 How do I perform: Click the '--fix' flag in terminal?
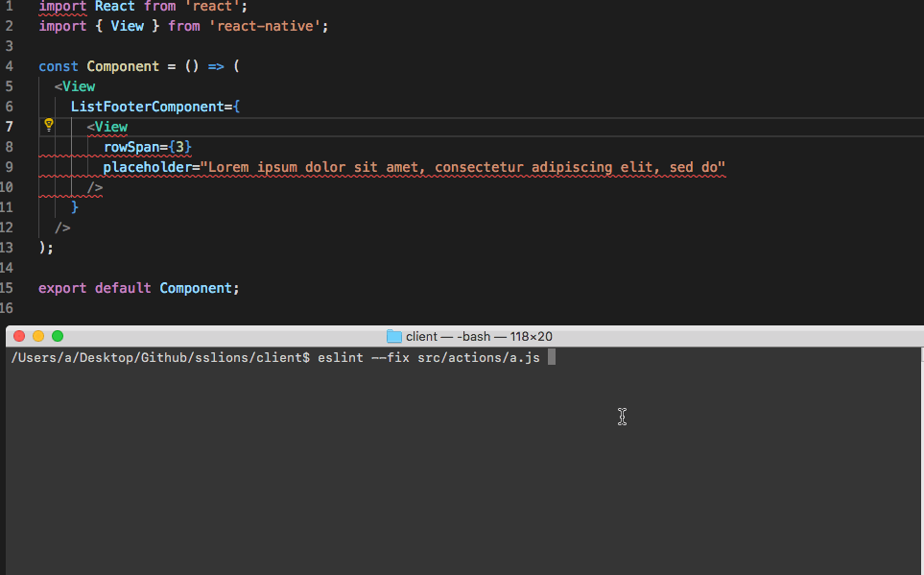pos(391,357)
